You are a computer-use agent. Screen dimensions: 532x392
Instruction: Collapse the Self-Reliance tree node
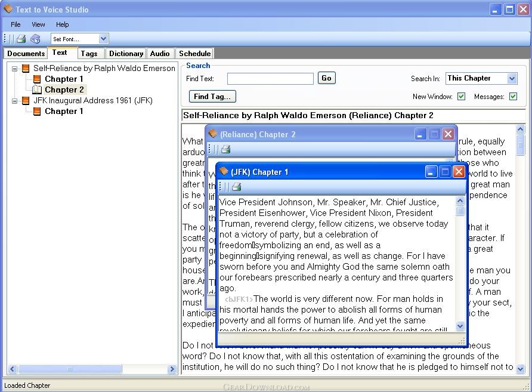pyautogui.click(x=14, y=69)
